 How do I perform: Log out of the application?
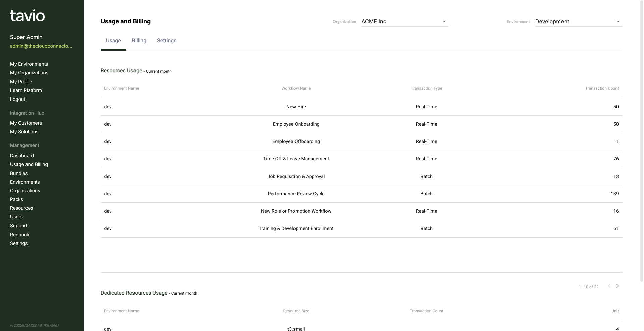17,99
